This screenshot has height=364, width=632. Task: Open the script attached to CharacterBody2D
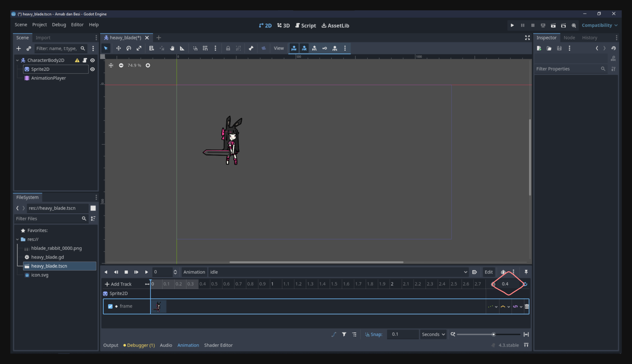tap(85, 60)
